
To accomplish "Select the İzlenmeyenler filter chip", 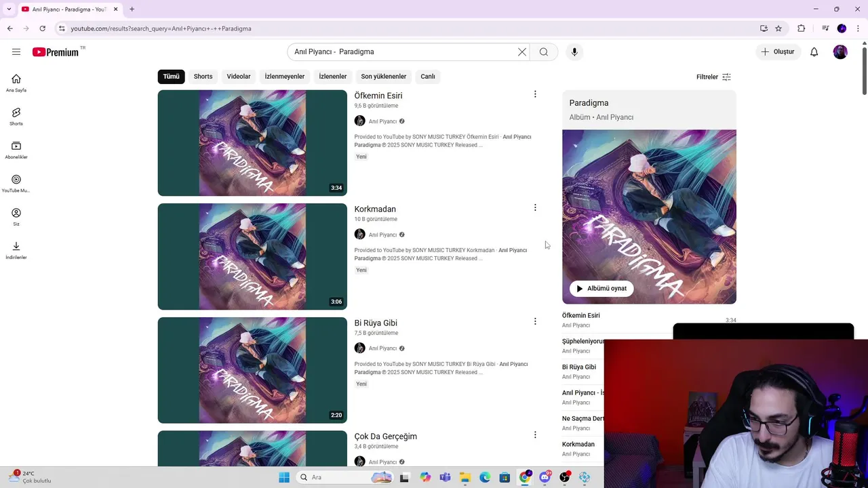I will click(285, 77).
